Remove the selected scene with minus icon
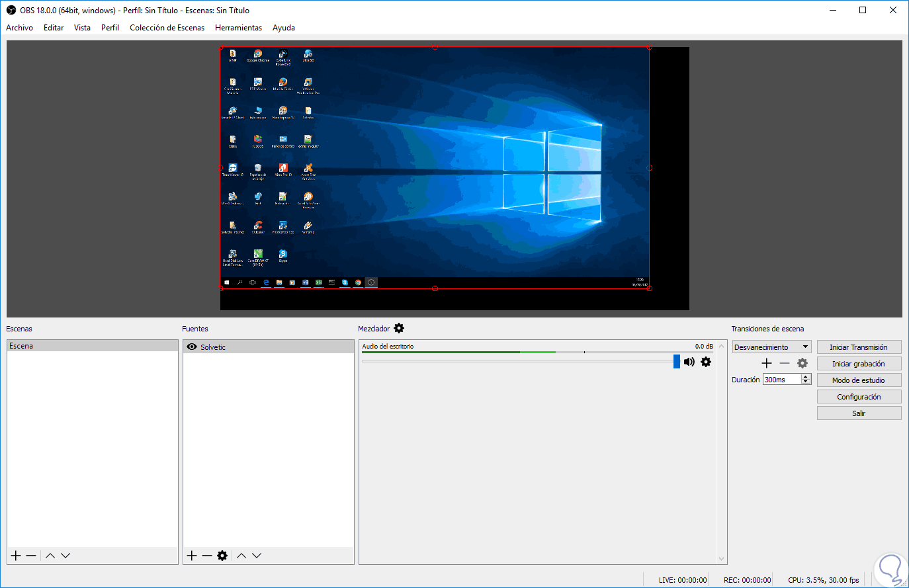909x588 pixels. click(31, 556)
